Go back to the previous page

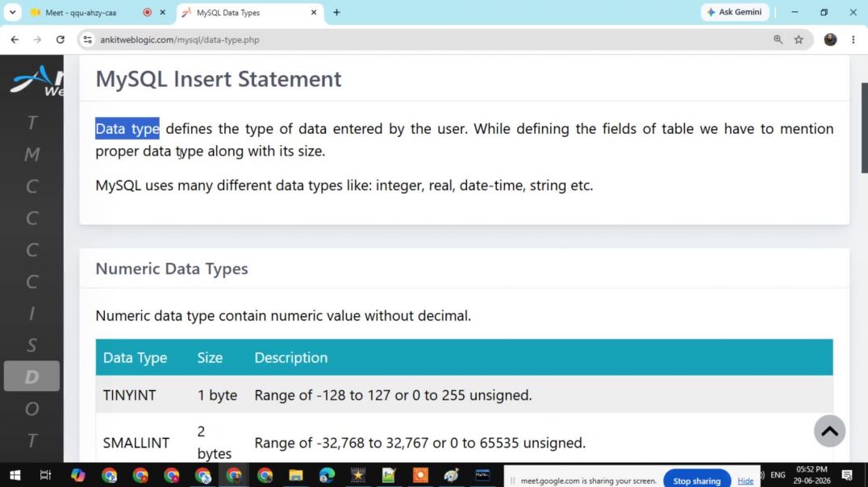(15, 40)
